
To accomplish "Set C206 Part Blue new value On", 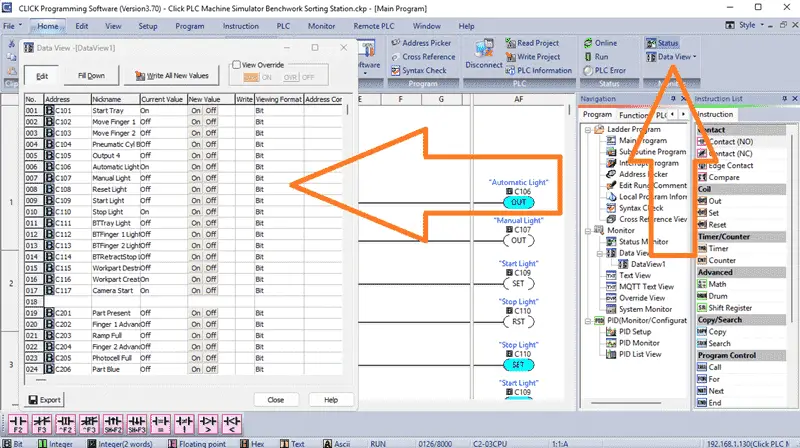I will (x=196, y=369).
